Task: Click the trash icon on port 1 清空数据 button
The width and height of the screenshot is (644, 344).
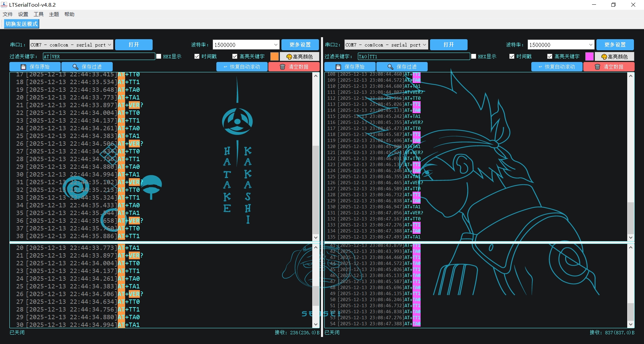Action: pyautogui.click(x=282, y=67)
